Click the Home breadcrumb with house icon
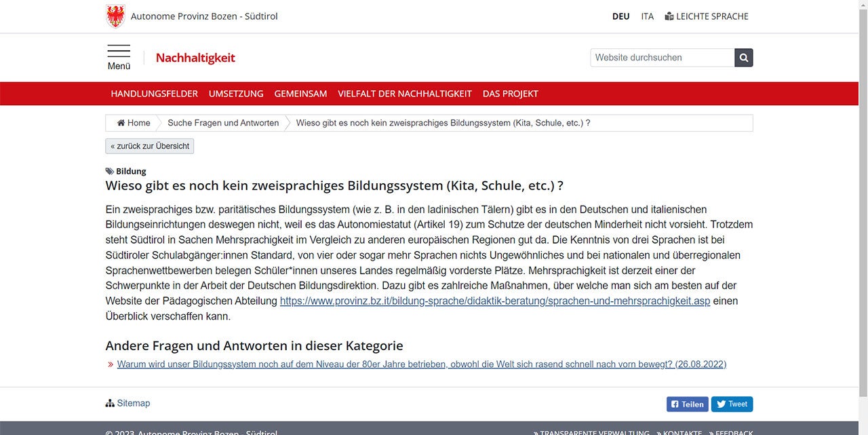 pos(134,123)
